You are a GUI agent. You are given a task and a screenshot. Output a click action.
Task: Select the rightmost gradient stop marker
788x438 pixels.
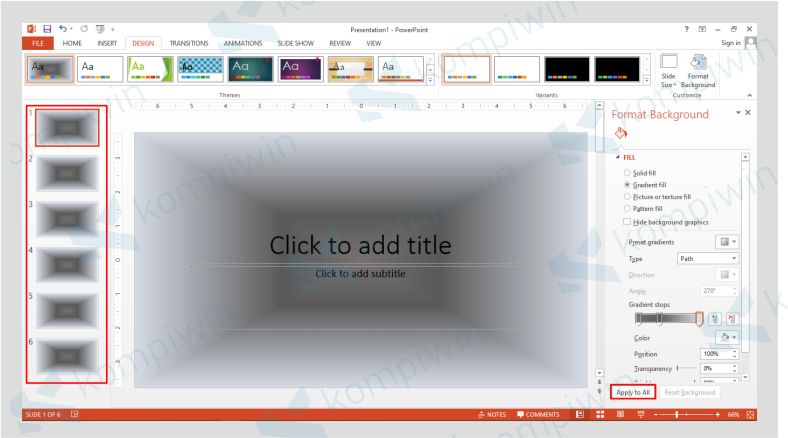(699, 318)
